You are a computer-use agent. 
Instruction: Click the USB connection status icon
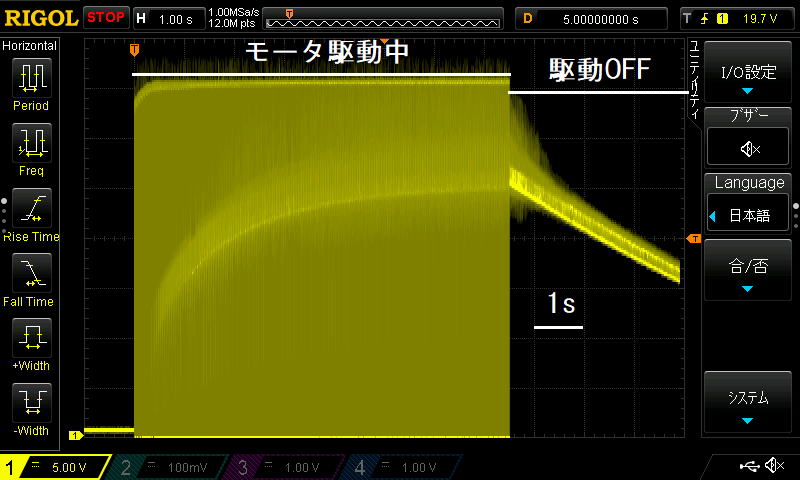tap(749, 465)
